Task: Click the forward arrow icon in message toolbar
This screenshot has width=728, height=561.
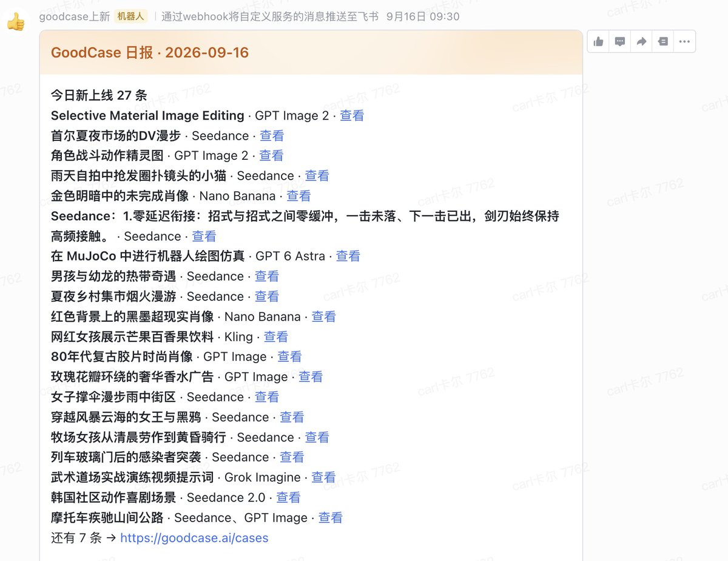Action: [641, 41]
